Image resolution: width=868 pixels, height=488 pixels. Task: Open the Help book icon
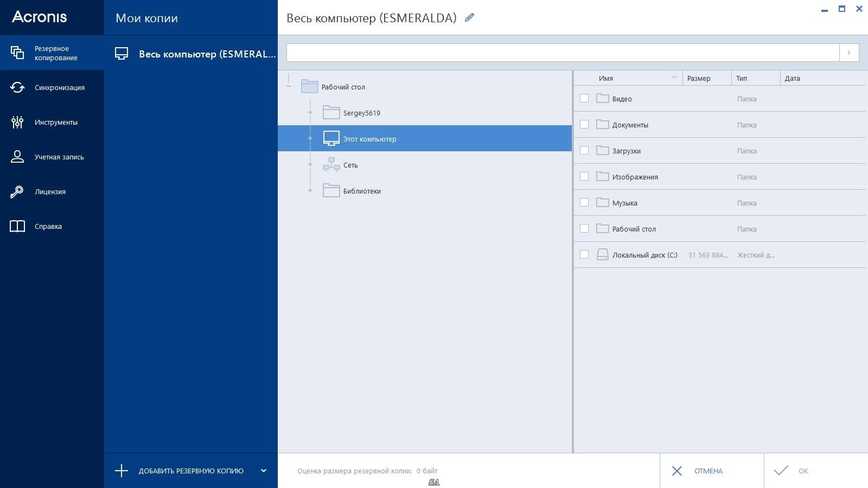[x=17, y=226]
